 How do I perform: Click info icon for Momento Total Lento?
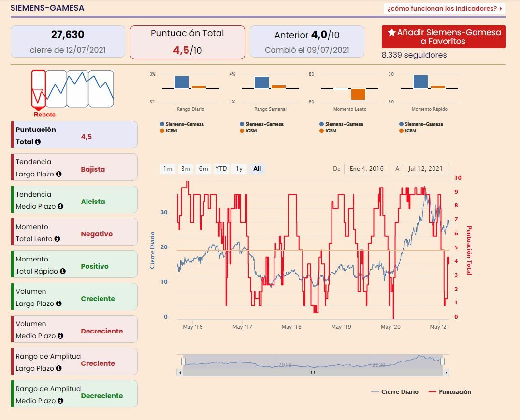pos(57,239)
